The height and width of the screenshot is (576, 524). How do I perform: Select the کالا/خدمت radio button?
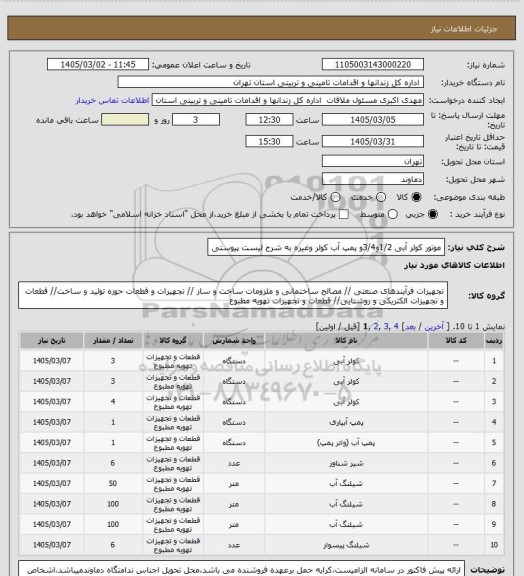coord(335,197)
